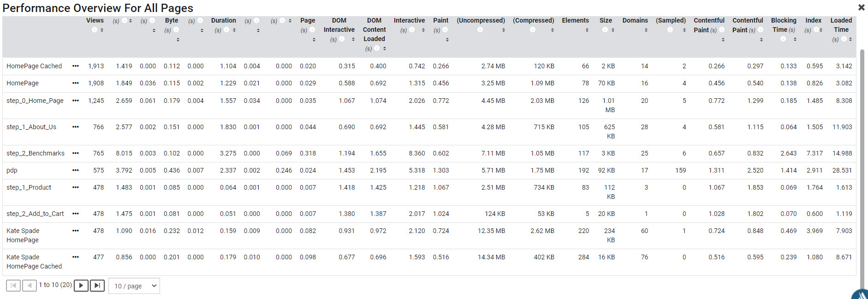Open the three-dot menu for step_2_Add_to_Cart
Image resolution: width=868 pixels, height=299 pixels.
76,214
